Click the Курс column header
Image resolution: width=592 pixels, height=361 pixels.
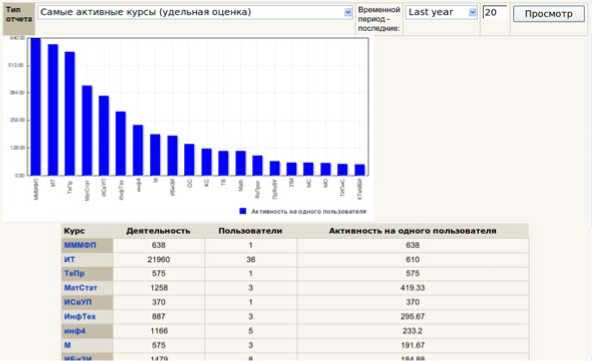(74, 231)
